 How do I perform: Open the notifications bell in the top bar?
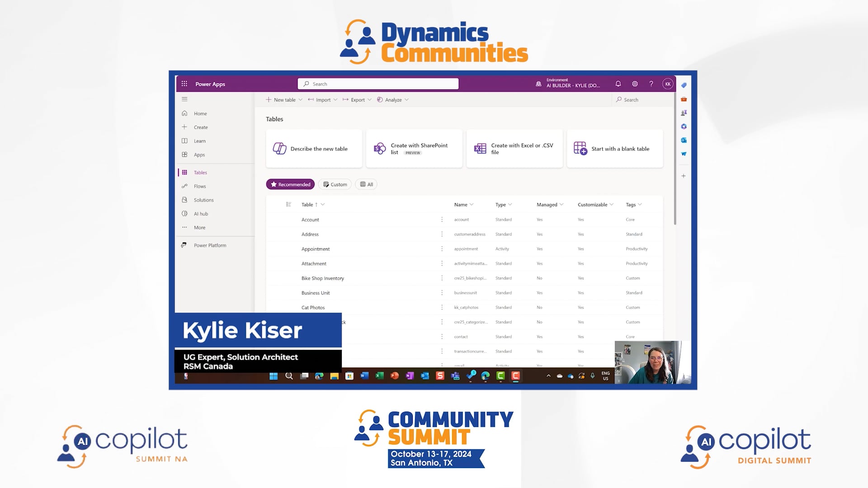point(618,84)
